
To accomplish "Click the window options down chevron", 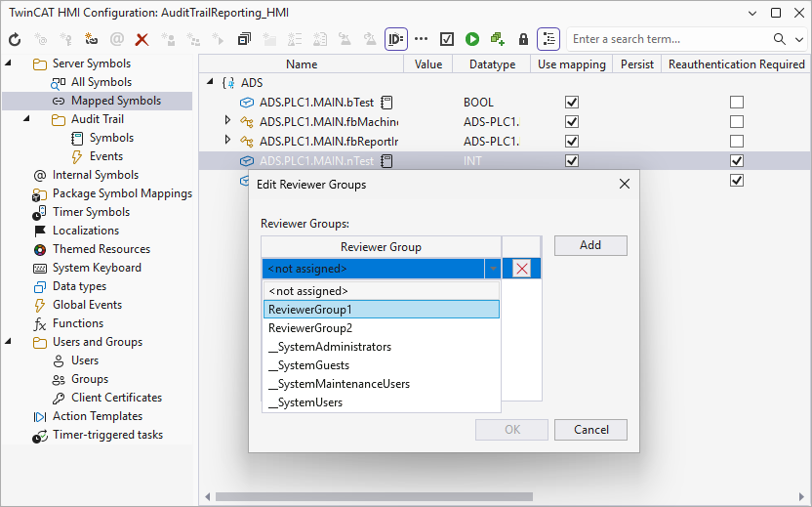I will (x=752, y=14).
